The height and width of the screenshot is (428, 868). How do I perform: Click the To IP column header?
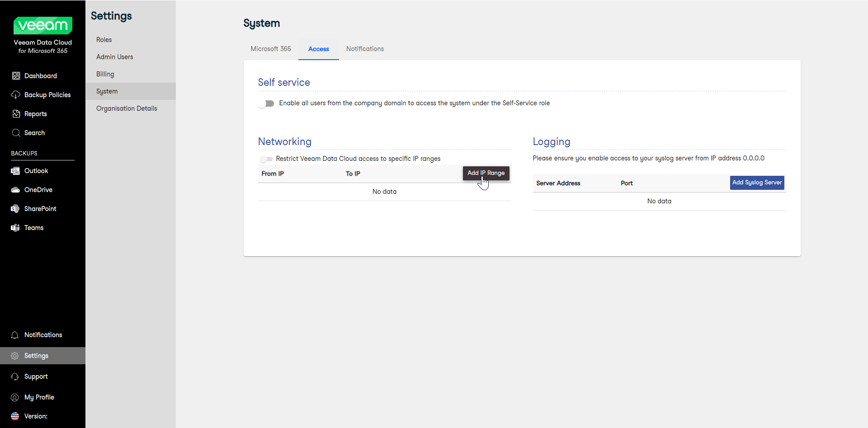coord(353,174)
